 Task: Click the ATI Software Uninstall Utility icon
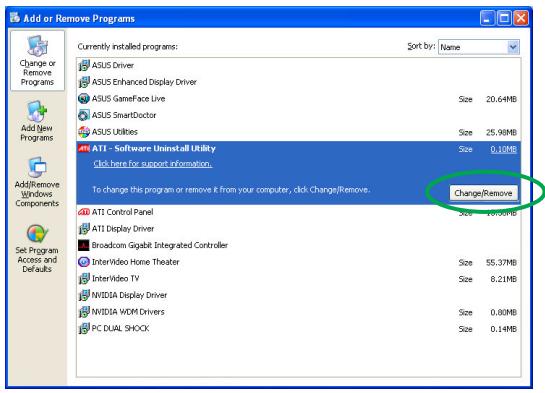coord(84,148)
